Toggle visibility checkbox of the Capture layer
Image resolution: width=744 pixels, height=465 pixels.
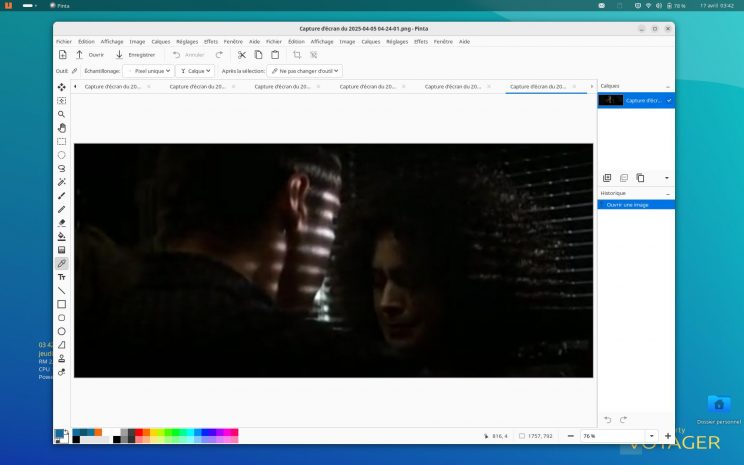point(669,101)
